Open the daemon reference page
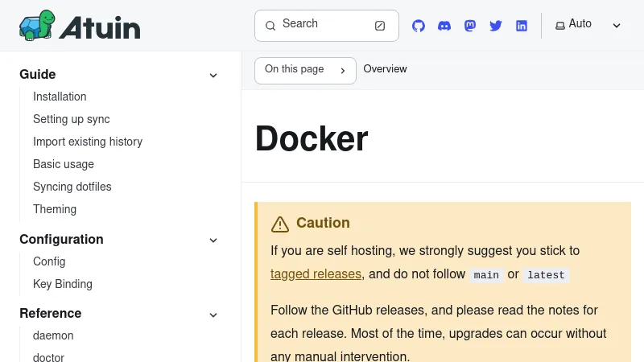Image resolution: width=644 pixels, height=362 pixels. [53, 335]
